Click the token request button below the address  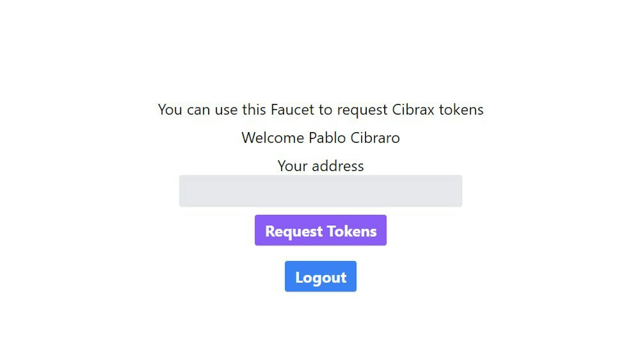pos(320,231)
